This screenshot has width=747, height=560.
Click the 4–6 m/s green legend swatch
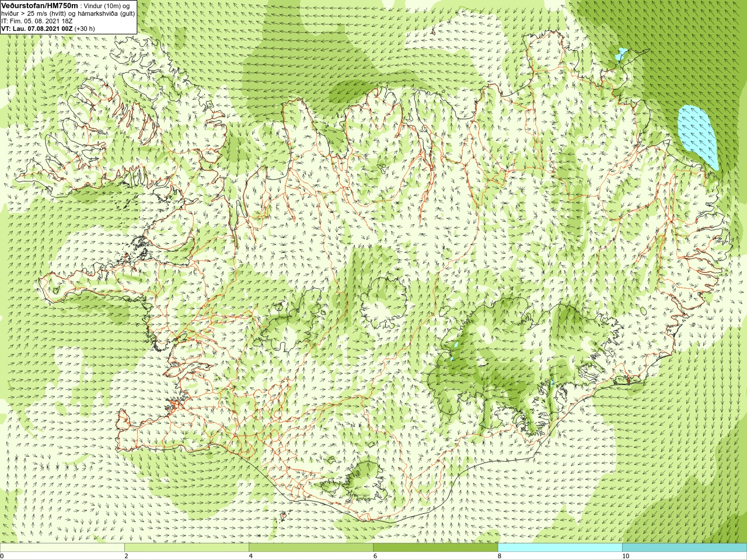tap(311, 548)
